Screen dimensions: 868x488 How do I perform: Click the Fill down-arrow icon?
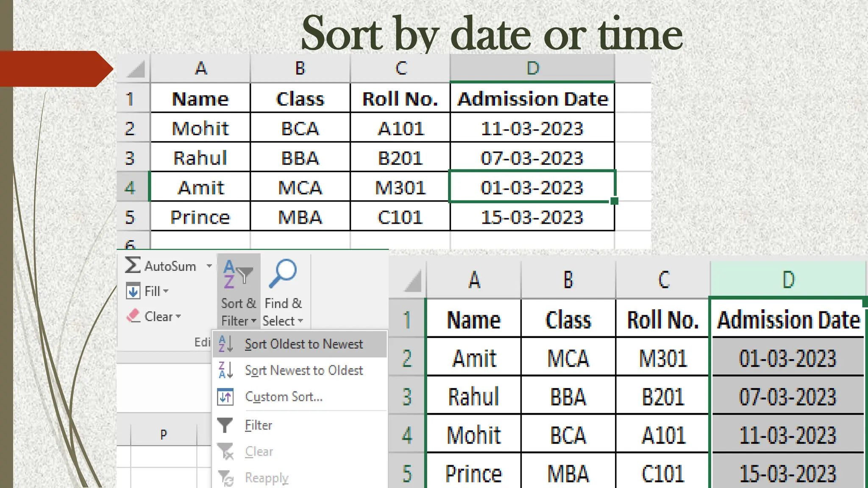point(133,291)
